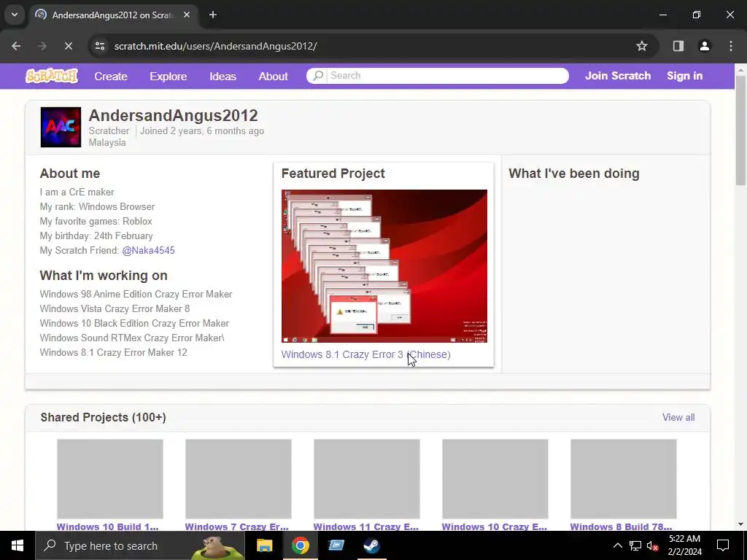The image size is (747, 560).
Task: Click thumbnail above Windows 11 Crazy E...
Action: click(367, 478)
